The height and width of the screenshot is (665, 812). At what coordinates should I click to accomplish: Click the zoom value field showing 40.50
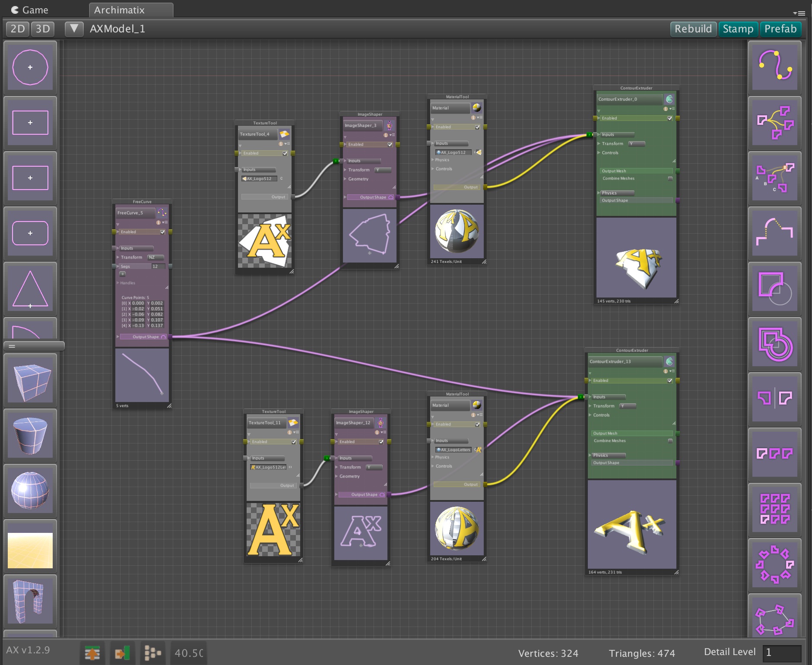click(189, 653)
